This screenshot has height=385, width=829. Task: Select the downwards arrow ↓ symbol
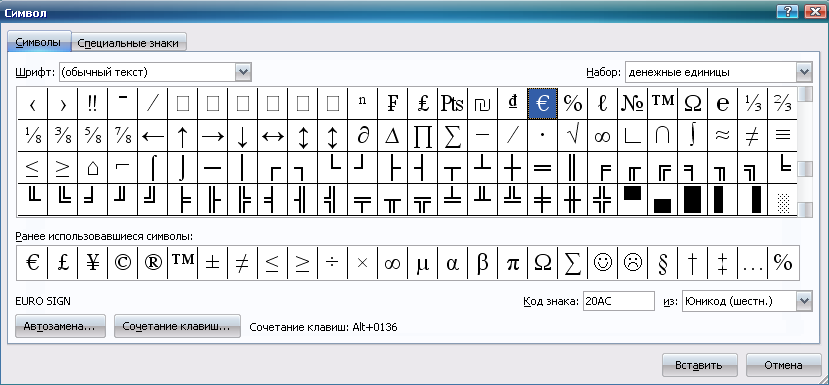(x=242, y=136)
